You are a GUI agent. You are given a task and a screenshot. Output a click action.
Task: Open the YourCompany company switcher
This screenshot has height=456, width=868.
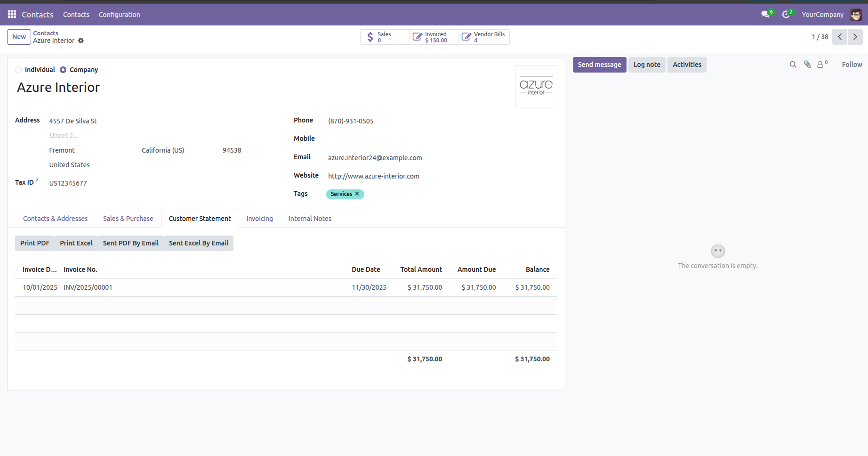[822, 15]
